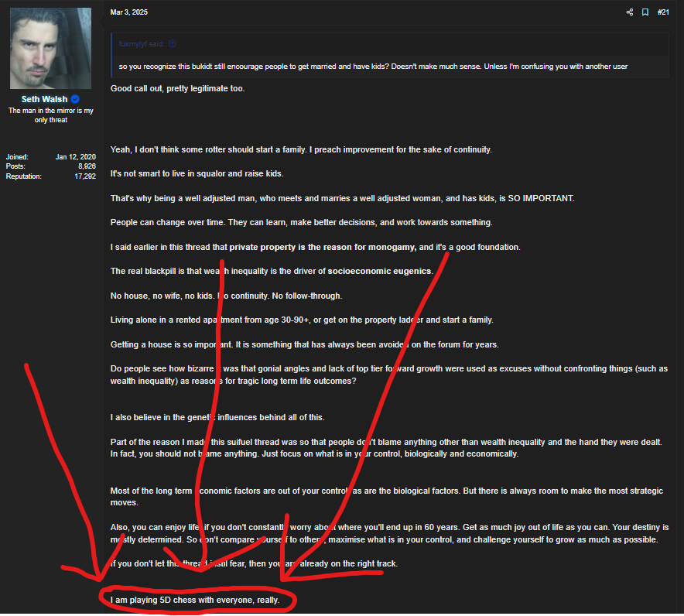Click the circled sentence about playing 5D chess
Image resolution: width=684 pixels, height=616 pixels.
pyautogui.click(x=194, y=600)
